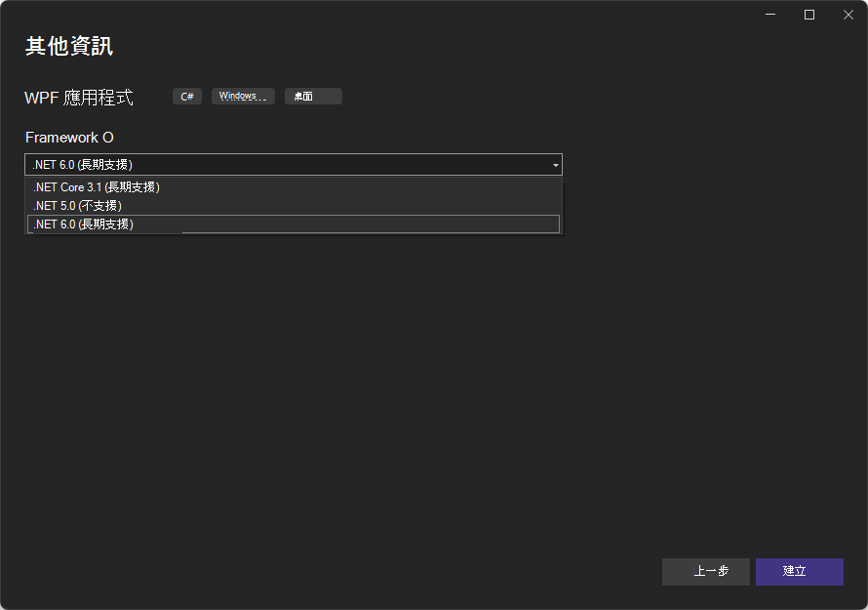Close the 其他資訊 dialog
The image size is (868, 610).
848,15
